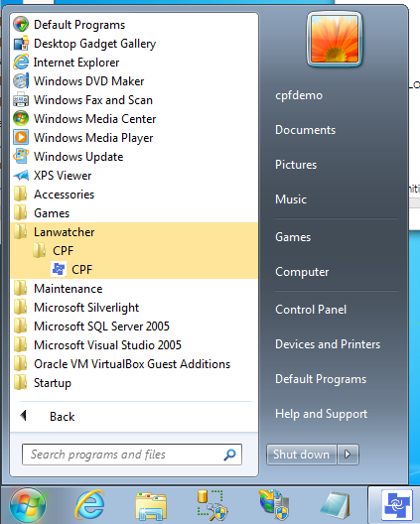
Task: Click the Windows Start orb
Action: tap(28, 505)
